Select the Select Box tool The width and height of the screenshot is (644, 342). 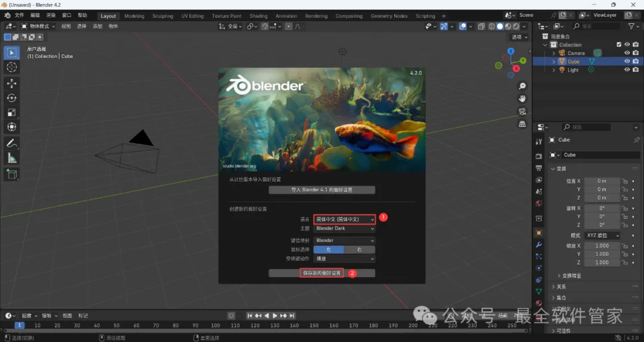[11, 52]
